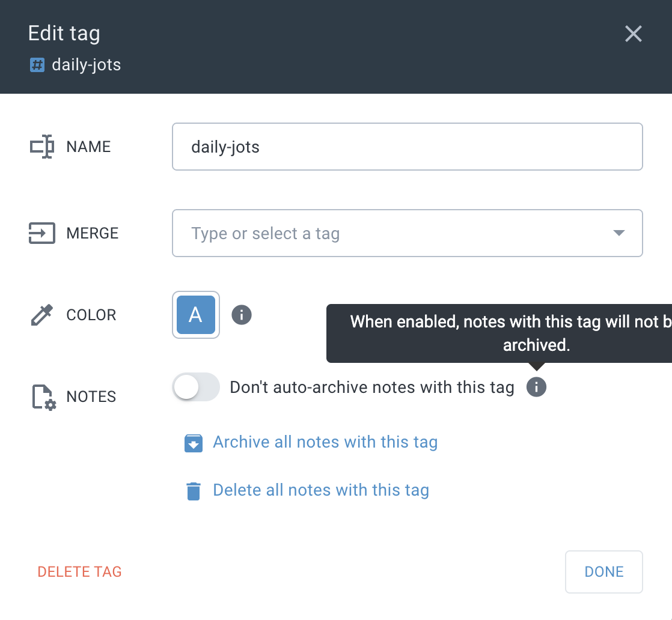Click the COLOR eyedropper icon
The width and height of the screenshot is (672, 620).
pos(42,315)
